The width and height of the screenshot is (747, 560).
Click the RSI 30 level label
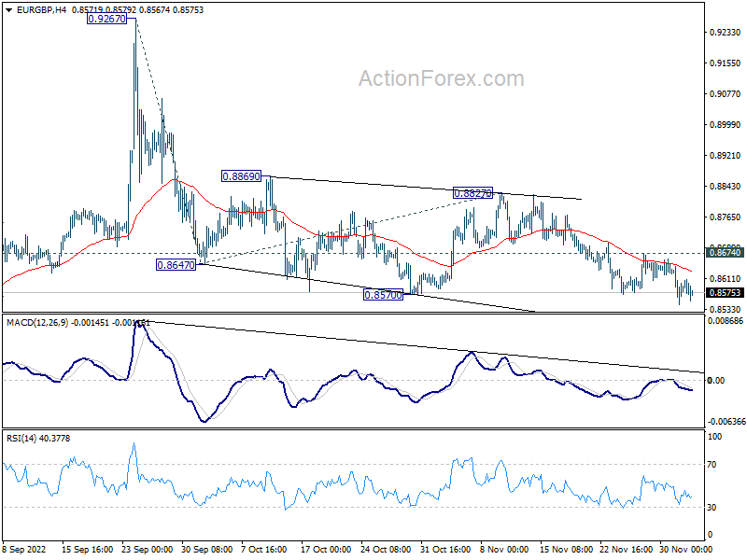click(712, 508)
